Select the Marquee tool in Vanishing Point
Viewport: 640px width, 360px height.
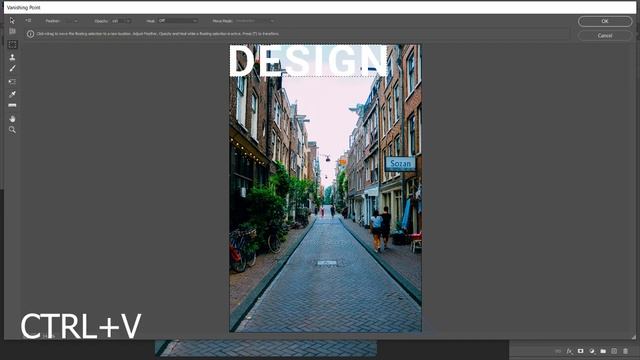[x=12, y=44]
